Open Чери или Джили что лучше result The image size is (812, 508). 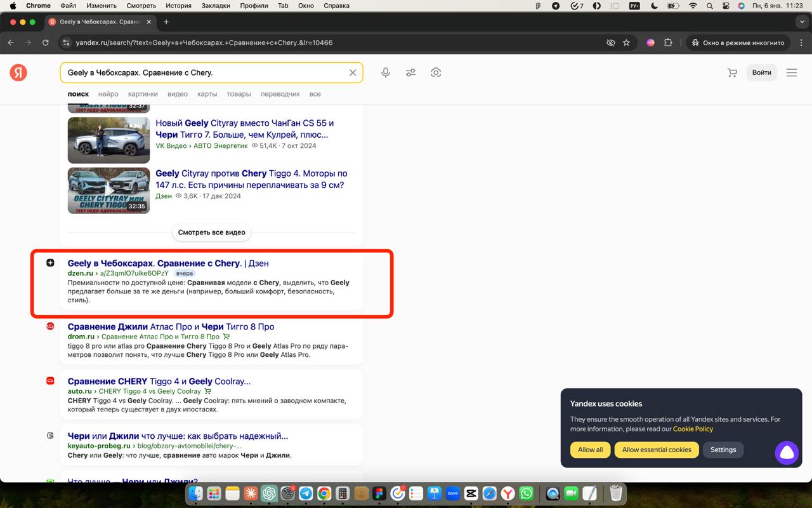178,436
